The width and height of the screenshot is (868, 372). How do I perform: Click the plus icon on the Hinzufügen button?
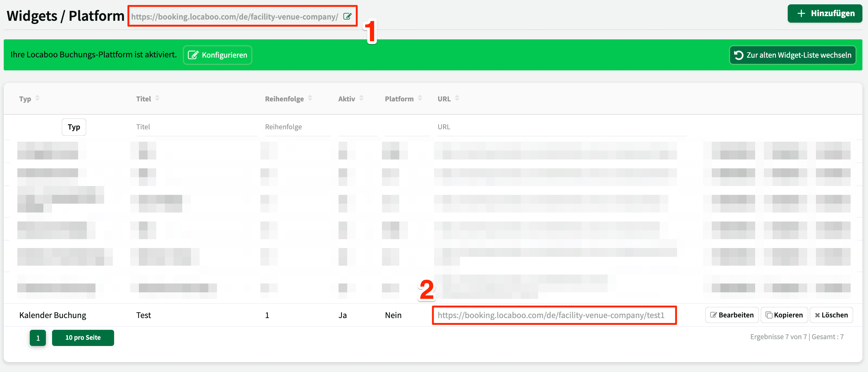click(x=801, y=13)
